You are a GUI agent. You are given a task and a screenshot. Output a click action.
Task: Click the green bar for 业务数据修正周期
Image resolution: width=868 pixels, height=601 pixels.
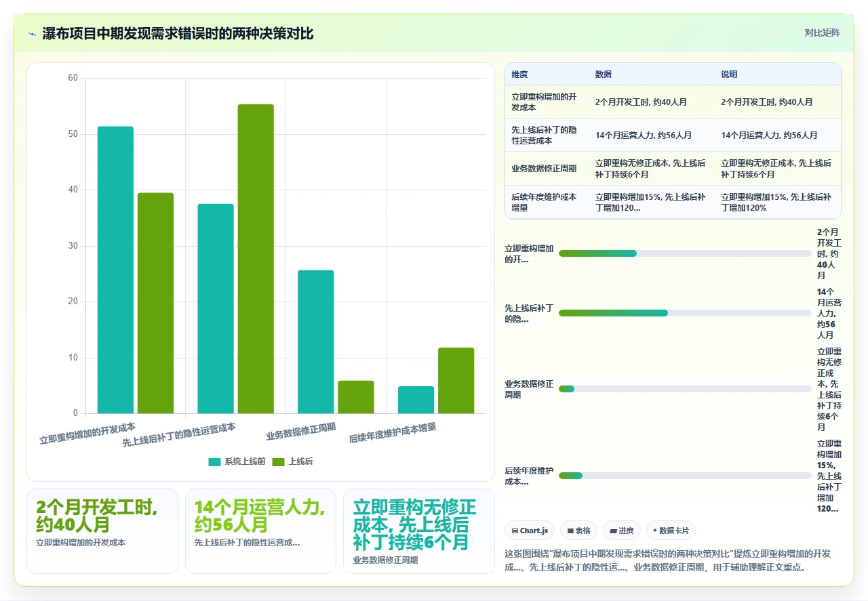356,397
